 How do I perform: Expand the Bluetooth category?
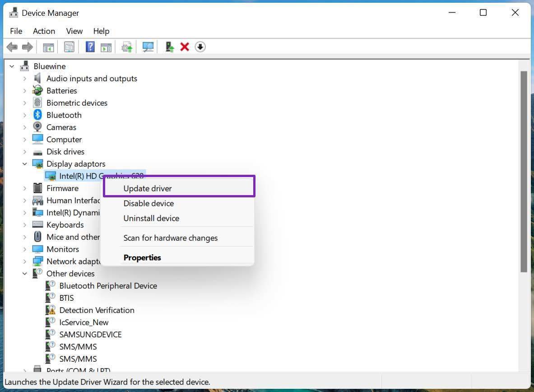(x=24, y=115)
